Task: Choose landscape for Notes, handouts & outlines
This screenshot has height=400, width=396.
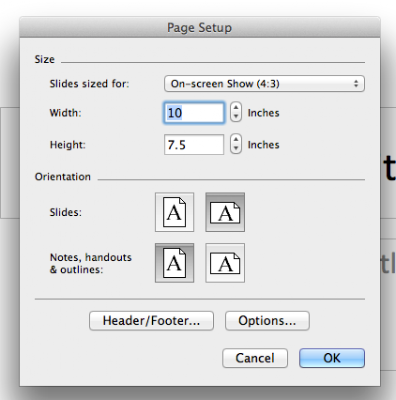Action: click(x=225, y=263)
